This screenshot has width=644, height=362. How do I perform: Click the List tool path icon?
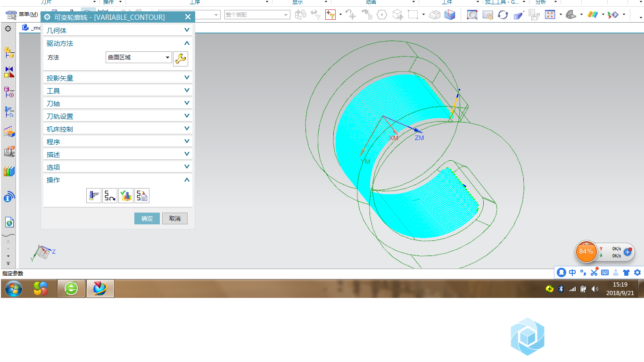(x=142, y=196)
